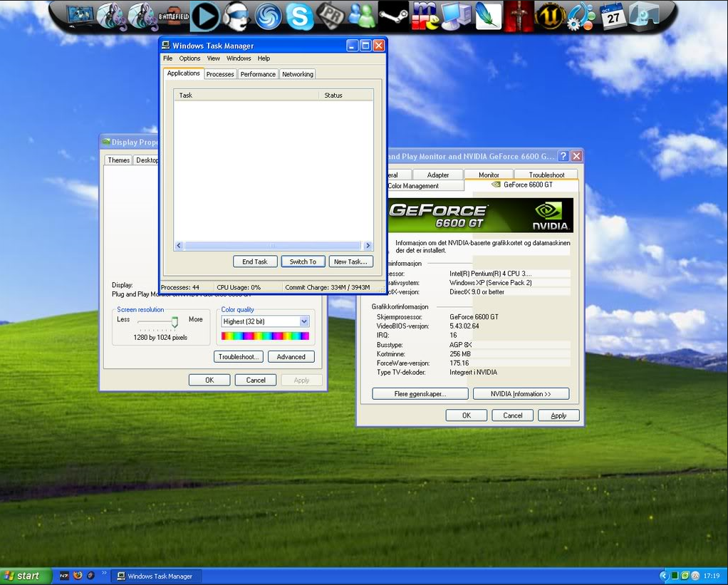Launch Steam from the dock
Image resolution: width=728 pixels, height=585 pixels.
point(393,16)
